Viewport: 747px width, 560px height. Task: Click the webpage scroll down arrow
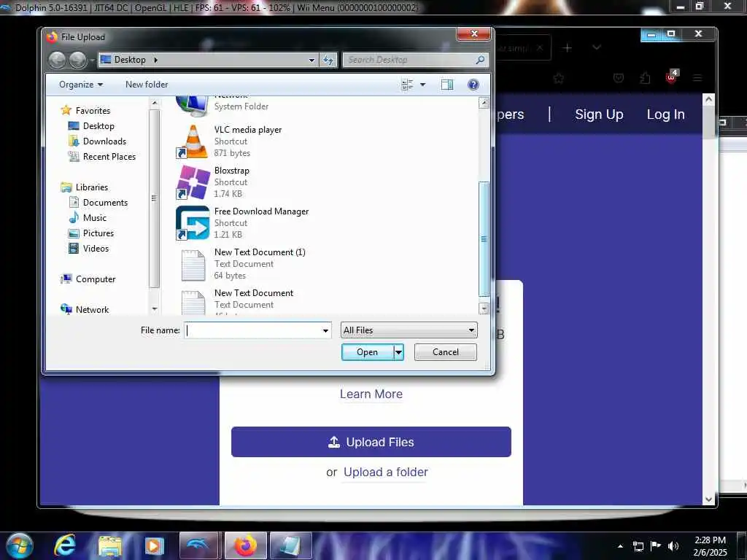tap(708, 499)
